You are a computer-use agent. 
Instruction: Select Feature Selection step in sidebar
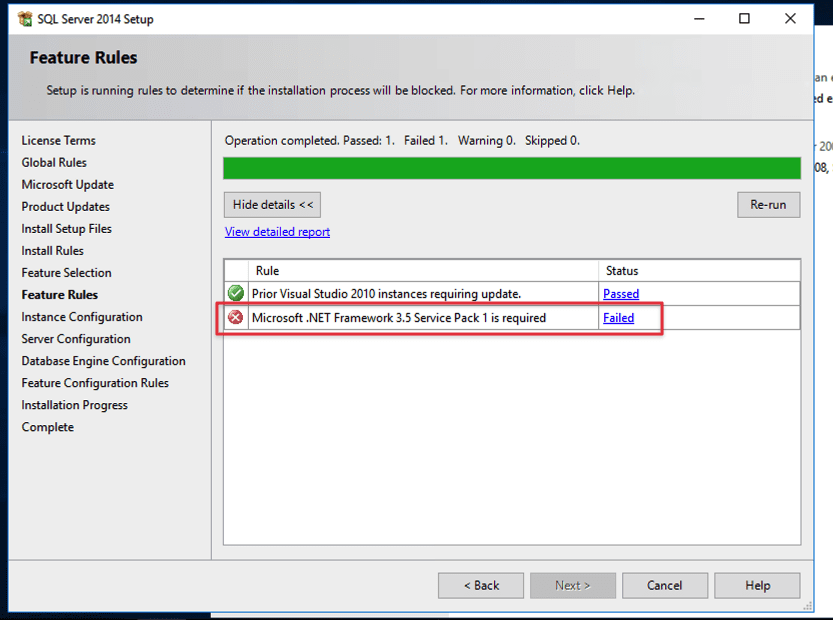pos(67,273)
